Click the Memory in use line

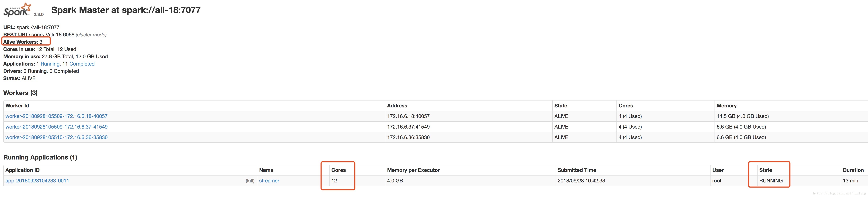pos(56,57)
